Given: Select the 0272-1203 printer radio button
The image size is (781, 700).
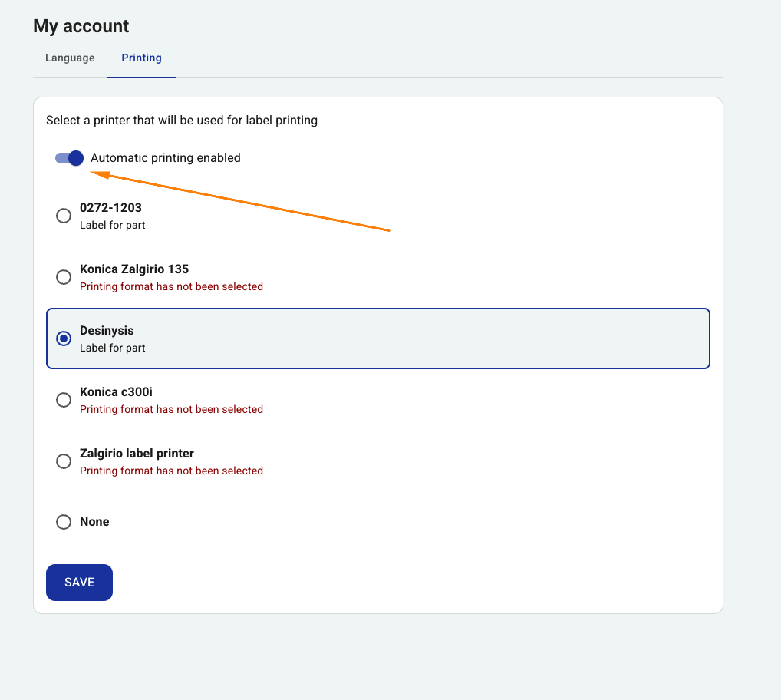Looking at the screenshot, I should point(64,216).
